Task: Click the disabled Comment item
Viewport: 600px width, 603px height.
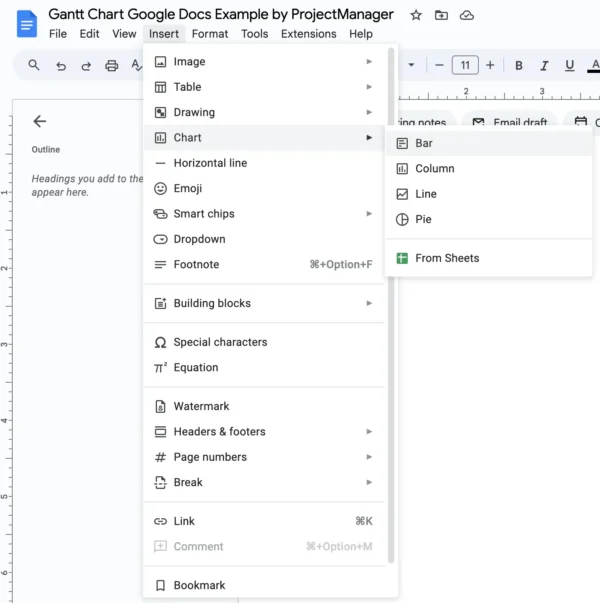Action: (264, 547)
